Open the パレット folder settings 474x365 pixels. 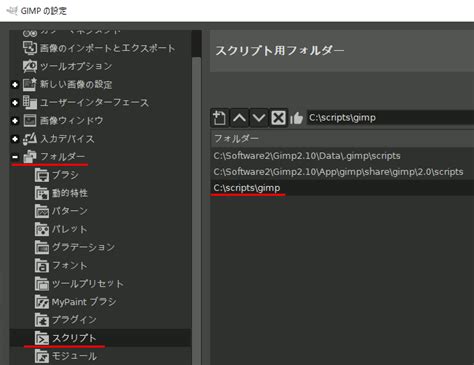70,229
